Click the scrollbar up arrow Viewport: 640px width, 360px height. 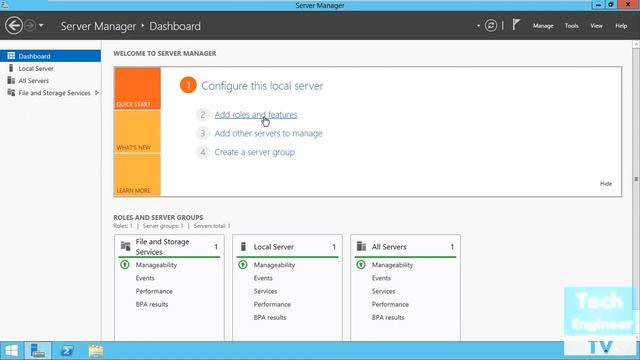click(x=636, y=43)
